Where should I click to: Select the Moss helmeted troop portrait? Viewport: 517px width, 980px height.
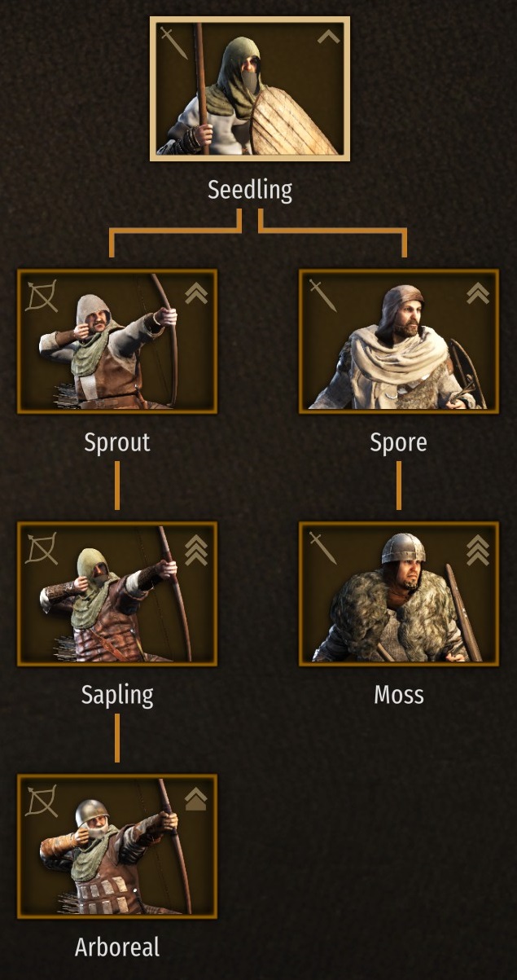point(399,594)
